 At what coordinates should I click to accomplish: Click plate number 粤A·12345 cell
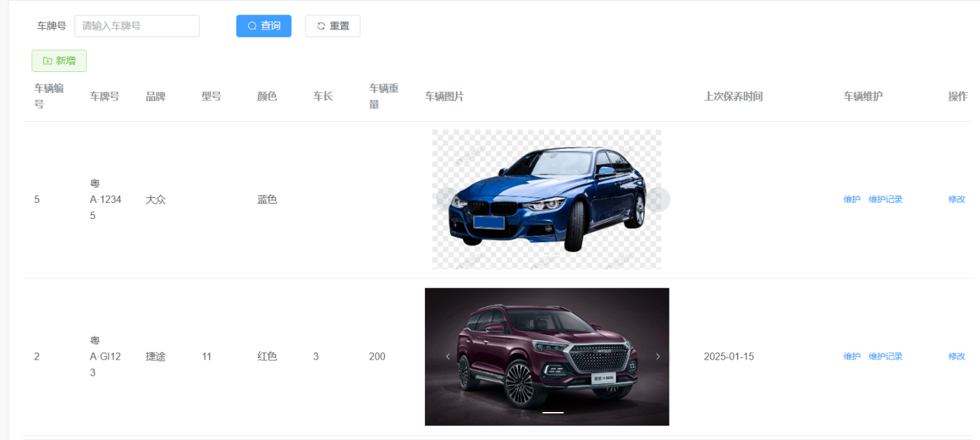(x=106, y=199)
